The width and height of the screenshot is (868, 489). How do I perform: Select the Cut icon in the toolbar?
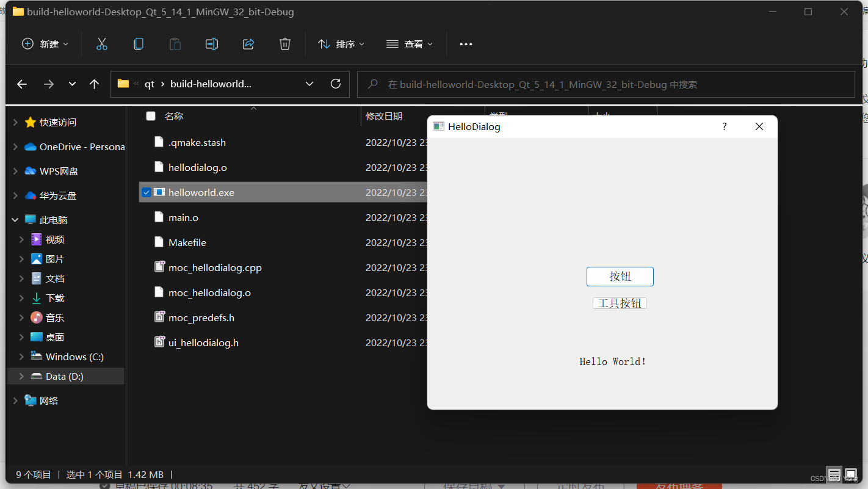coord(101,43)
